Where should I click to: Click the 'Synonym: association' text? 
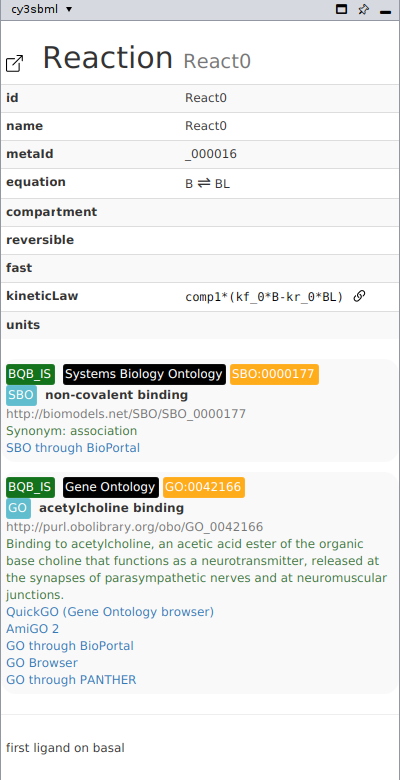click(72, 431)
